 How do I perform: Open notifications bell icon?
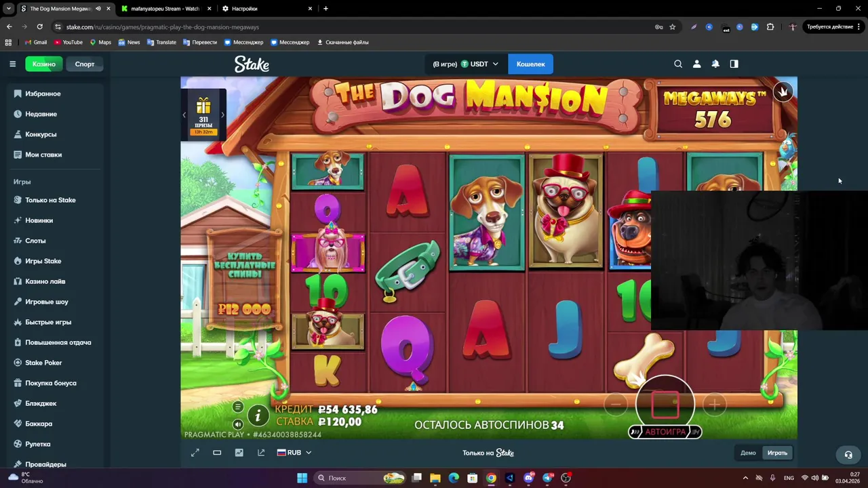click(x=715, y=64)
